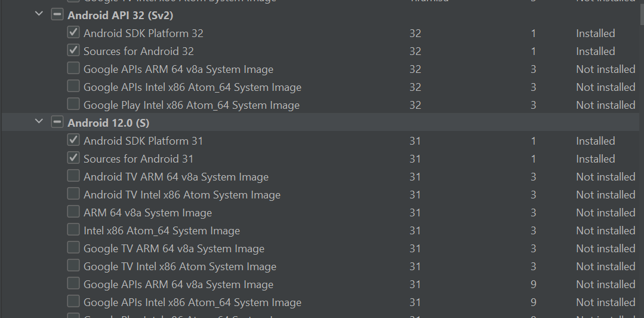Check Google TV ARM 64 v8a System Image

pos(73,247)
